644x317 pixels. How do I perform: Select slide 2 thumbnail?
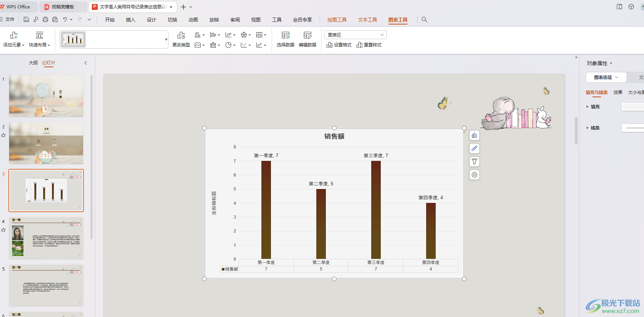[46, 143]
